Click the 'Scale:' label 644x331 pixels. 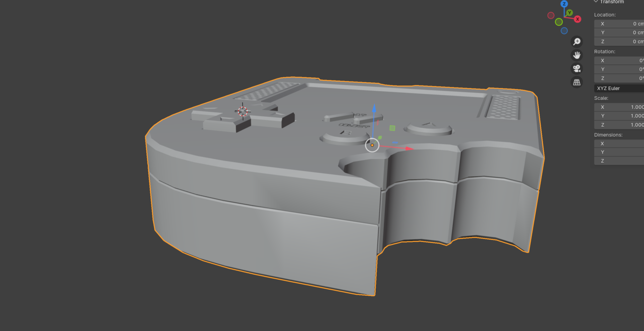coord(601,98)
